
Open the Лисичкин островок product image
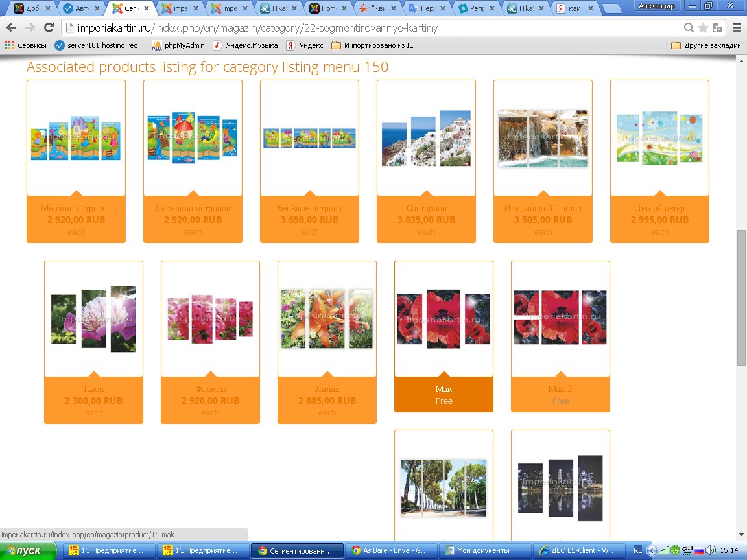pos(193,138)
